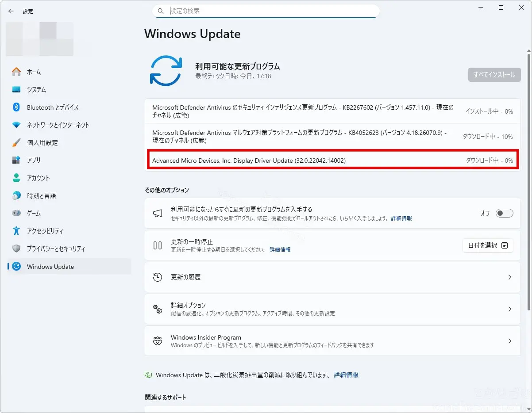Open ゲーム label in sidebar
The height and width of the screenshot is (413, 532).
[x=34, y=213]
